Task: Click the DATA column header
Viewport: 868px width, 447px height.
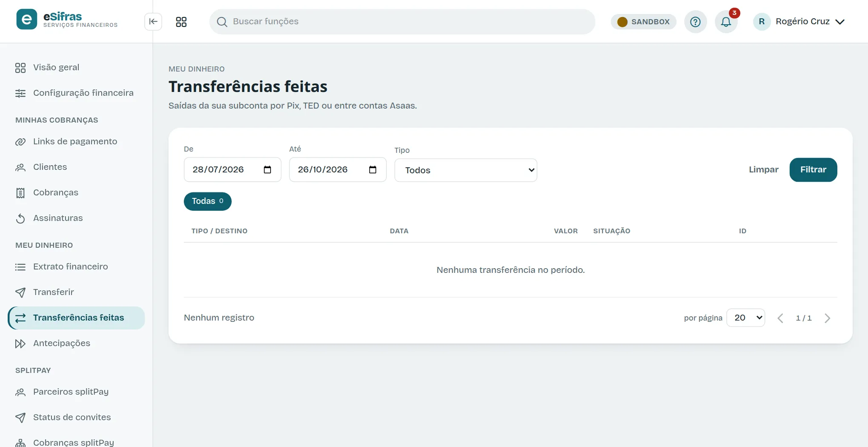Action: pyautogui.click(x=399, y=231)
